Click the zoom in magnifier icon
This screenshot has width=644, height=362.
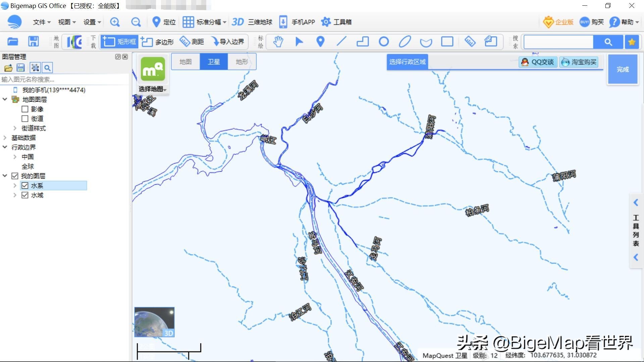pos(115,22)
